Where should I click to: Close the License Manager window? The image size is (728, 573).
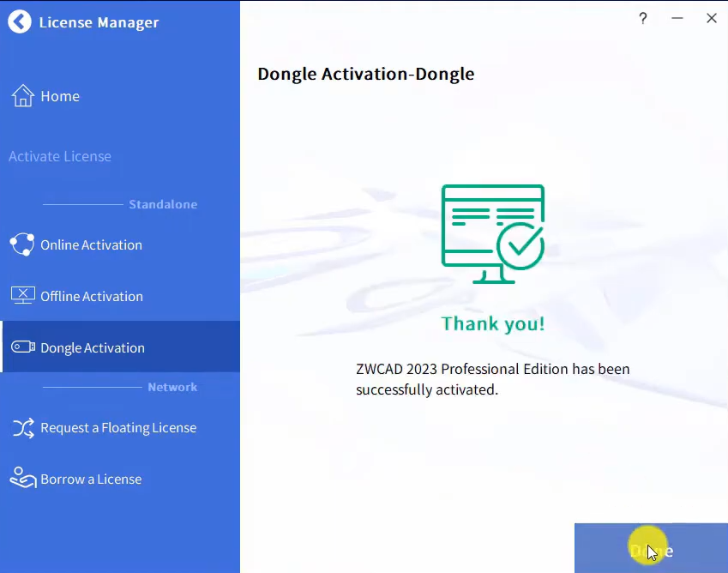(x=712, y=19)
